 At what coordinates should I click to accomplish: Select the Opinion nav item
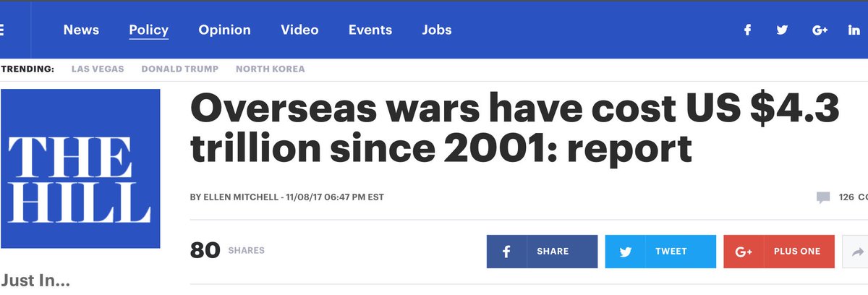click(x=225, y=30)
